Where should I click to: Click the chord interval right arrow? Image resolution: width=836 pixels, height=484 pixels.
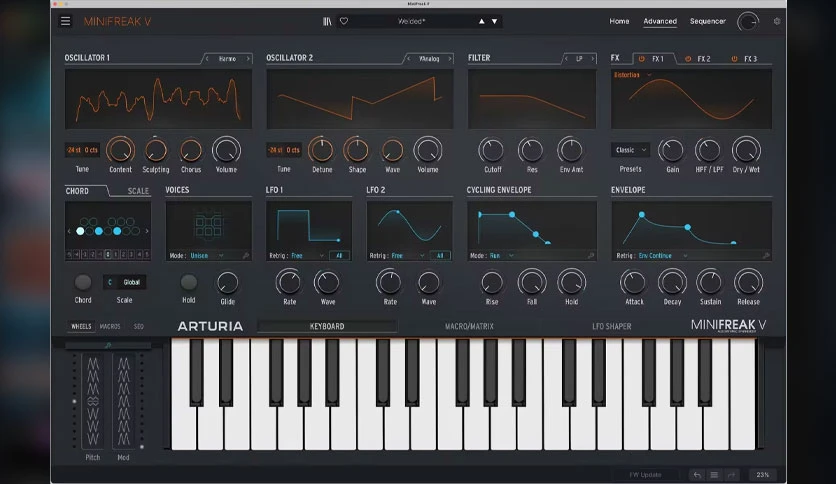click(x=147, y=231)
